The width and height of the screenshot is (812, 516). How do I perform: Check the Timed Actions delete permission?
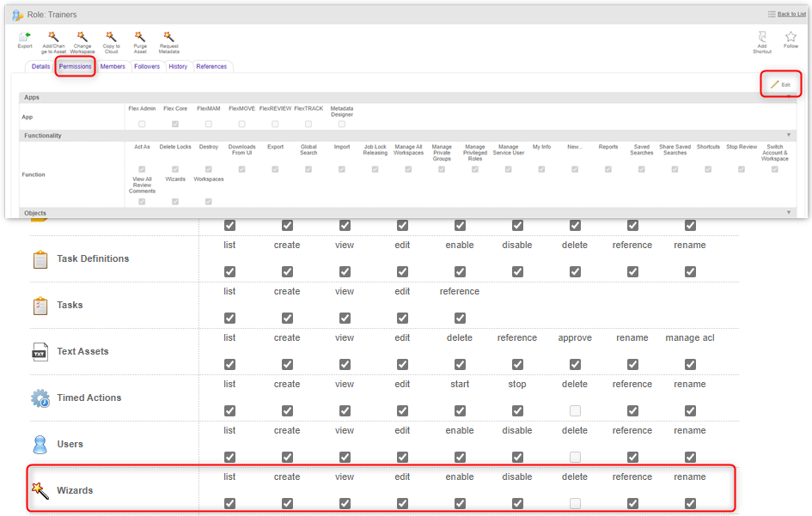[575, 411]
